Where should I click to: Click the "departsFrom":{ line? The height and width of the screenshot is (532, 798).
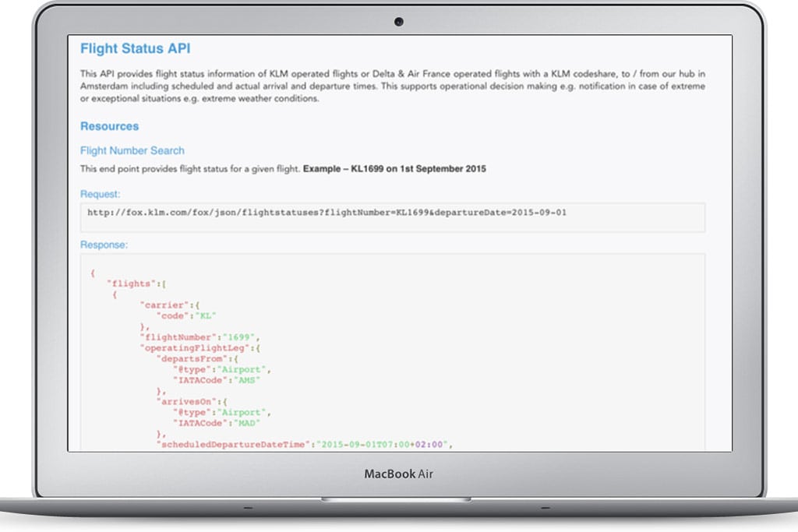coord(197,359)
